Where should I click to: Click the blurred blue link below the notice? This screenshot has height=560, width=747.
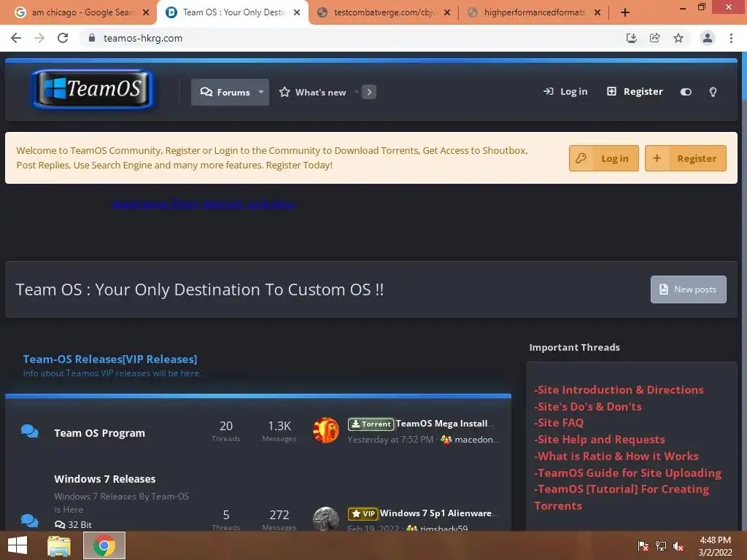(x=204, y=204)
